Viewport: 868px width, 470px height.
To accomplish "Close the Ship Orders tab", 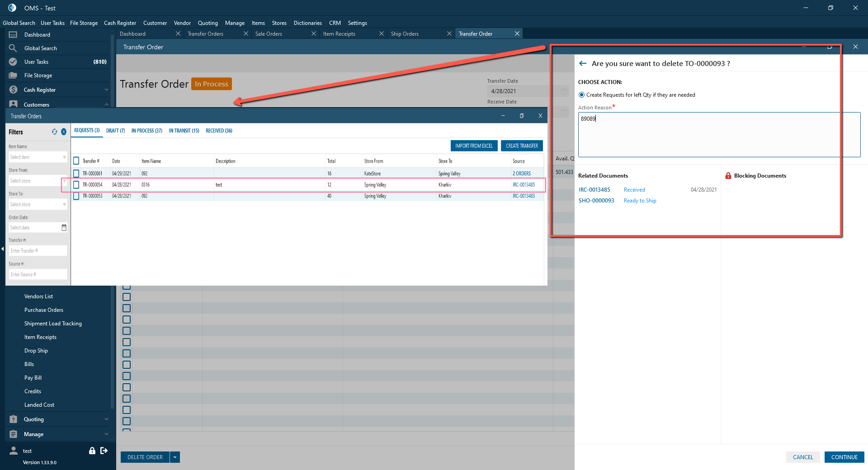I will [x=449, y=34].
